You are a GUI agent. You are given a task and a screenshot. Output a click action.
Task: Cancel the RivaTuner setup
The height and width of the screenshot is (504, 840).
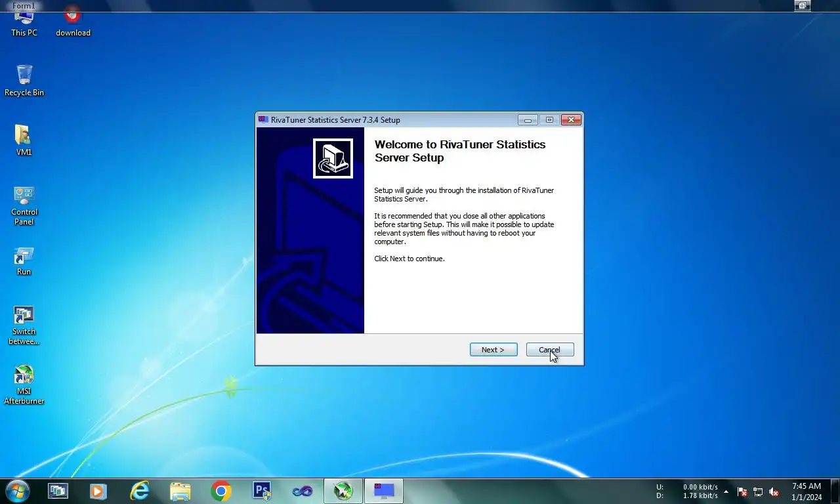(550, 350)
